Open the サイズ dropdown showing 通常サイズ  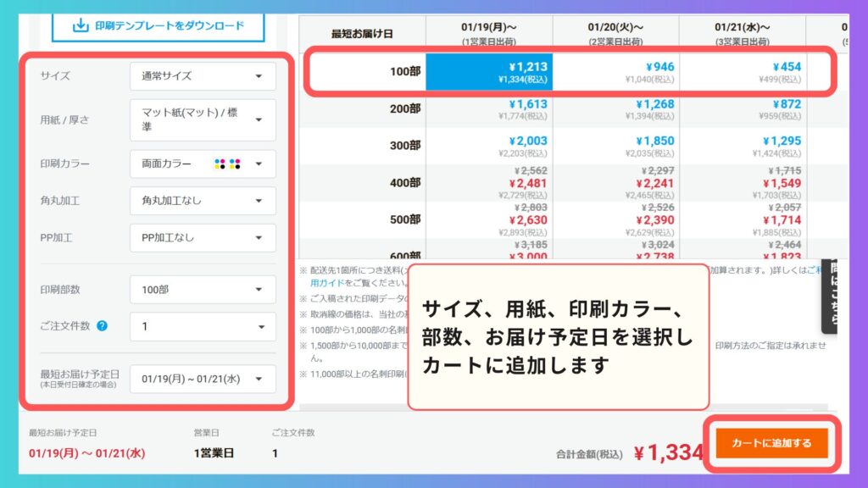click(203, 76)
